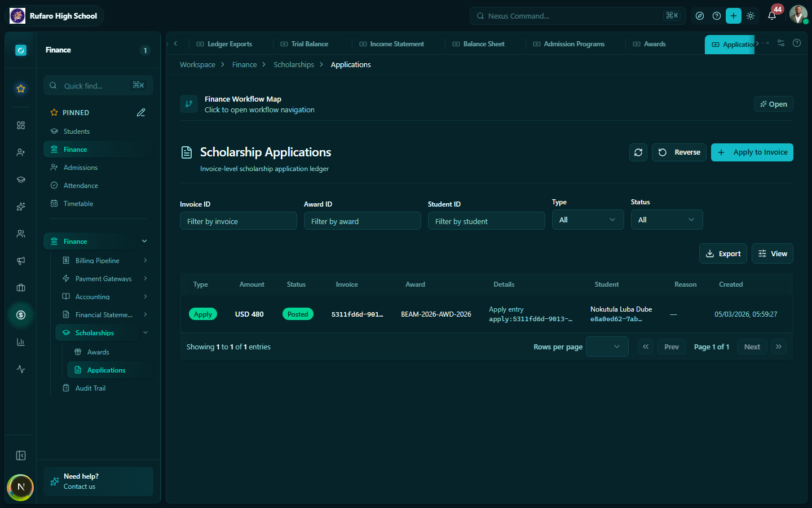The width and height of the screenshot is (812, 508).
Task: Click the teal plus quick-add button
Action: pyautogui.click(x=734, y=16)
